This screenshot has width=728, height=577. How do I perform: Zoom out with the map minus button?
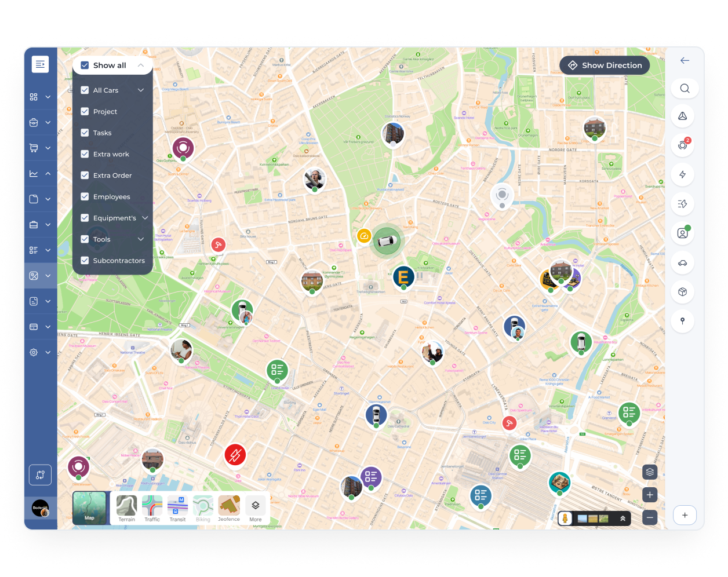coord(650,517)
